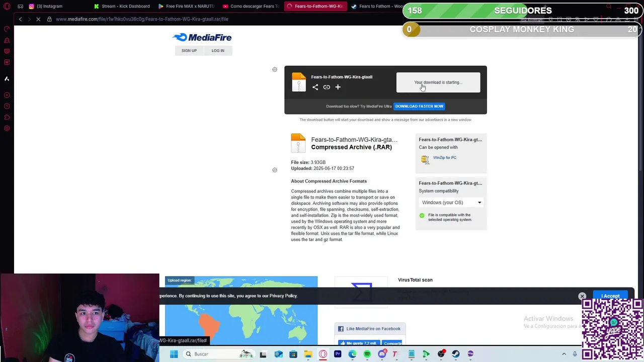Screen dimensions: 644x362
Task: Open Outlook from the taskbar
Action: (278, 354)
